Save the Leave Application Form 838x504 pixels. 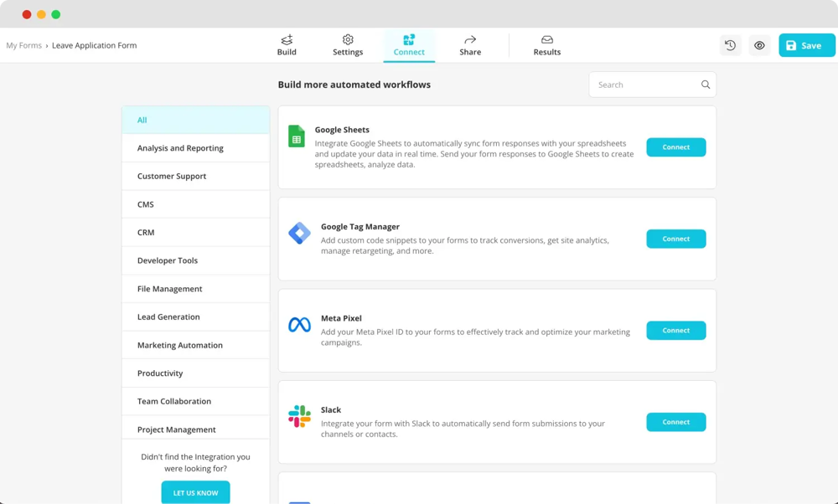806,45
